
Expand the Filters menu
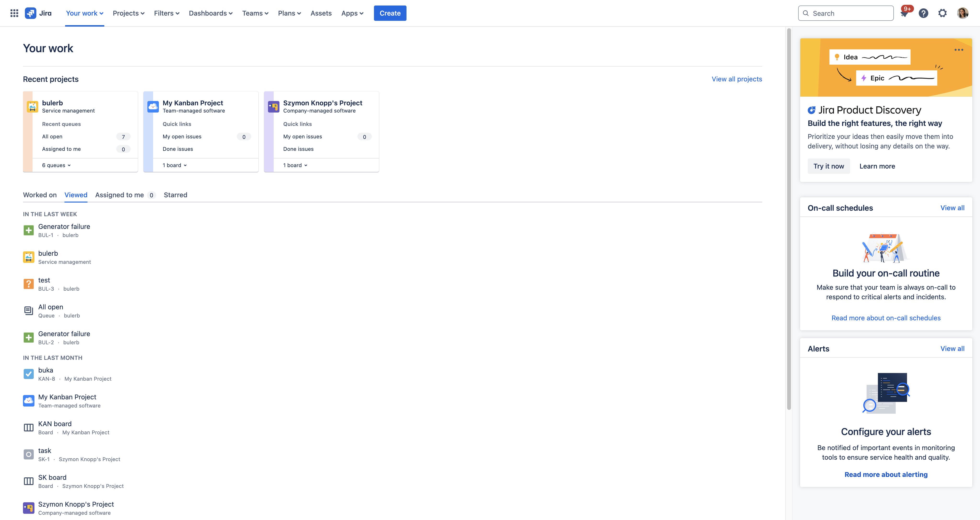[167, 13]
